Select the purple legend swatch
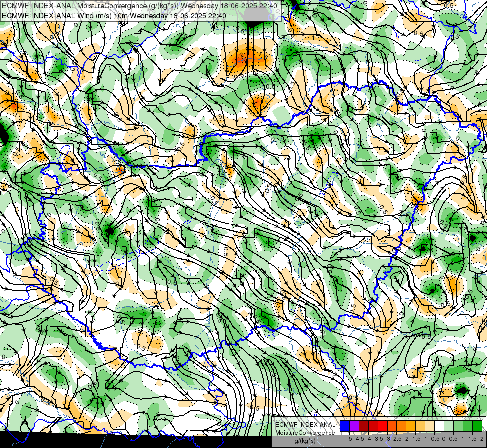Image resolution: width=487 pixels, height=448 pixels. tap(354, 426)
